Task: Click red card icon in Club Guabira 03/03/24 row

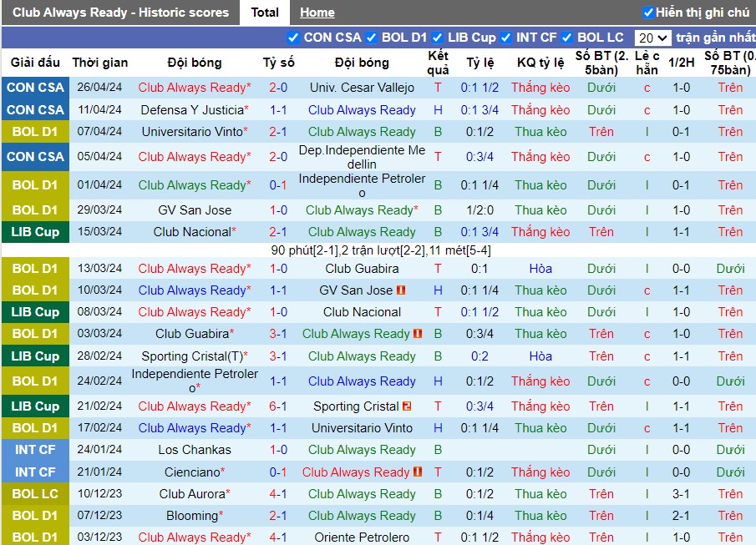Action: (418, 334)
